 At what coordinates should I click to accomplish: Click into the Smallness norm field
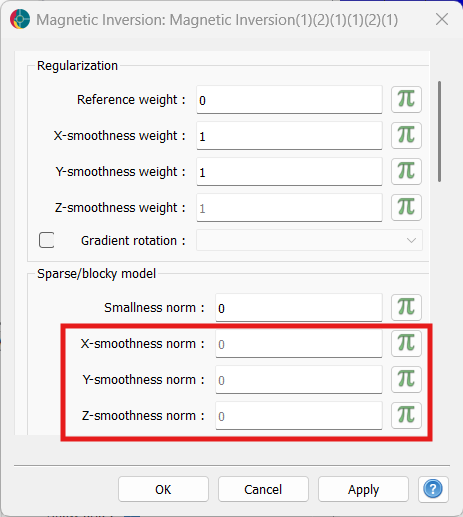299,308
